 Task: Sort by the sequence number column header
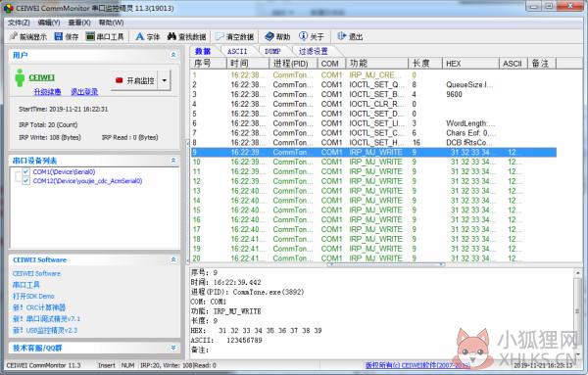pos(210,64)
